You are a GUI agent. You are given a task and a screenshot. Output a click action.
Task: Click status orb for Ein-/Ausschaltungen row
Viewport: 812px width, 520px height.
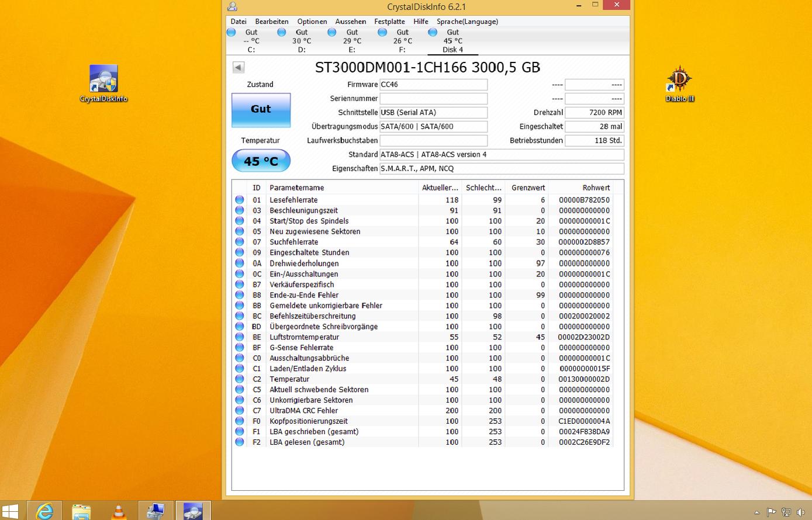pos(240,274)
